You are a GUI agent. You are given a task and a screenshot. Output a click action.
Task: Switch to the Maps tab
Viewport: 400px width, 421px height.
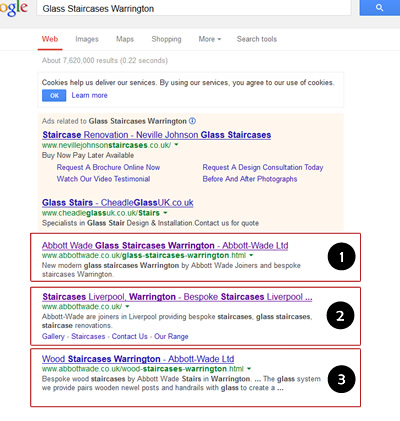(125, 39)
